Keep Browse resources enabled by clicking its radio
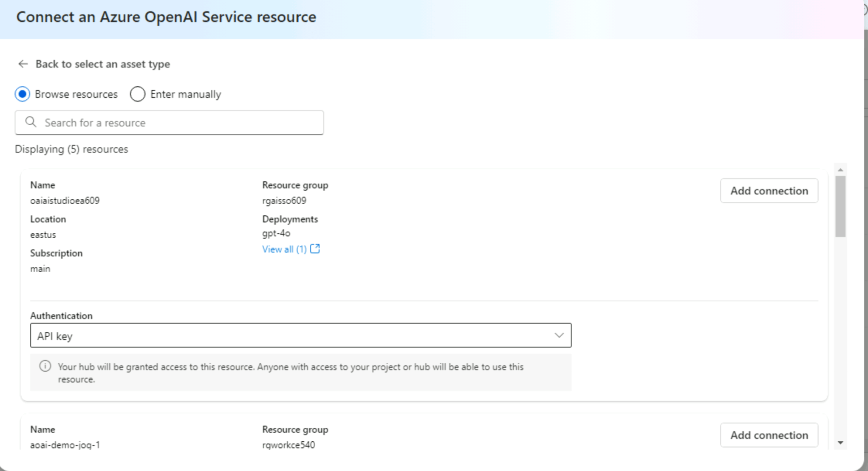The height and width of the screenshot is (471, 868). click(22, 94)
